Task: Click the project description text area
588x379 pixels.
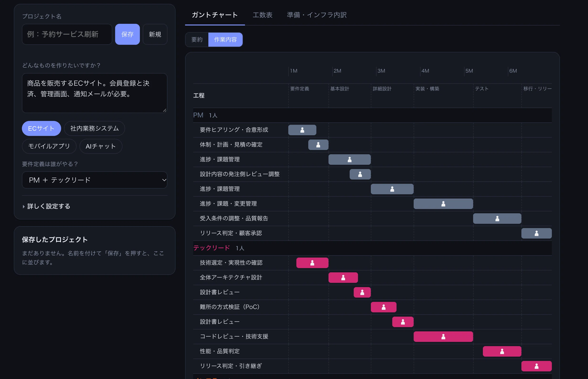Action: [95, 93]
